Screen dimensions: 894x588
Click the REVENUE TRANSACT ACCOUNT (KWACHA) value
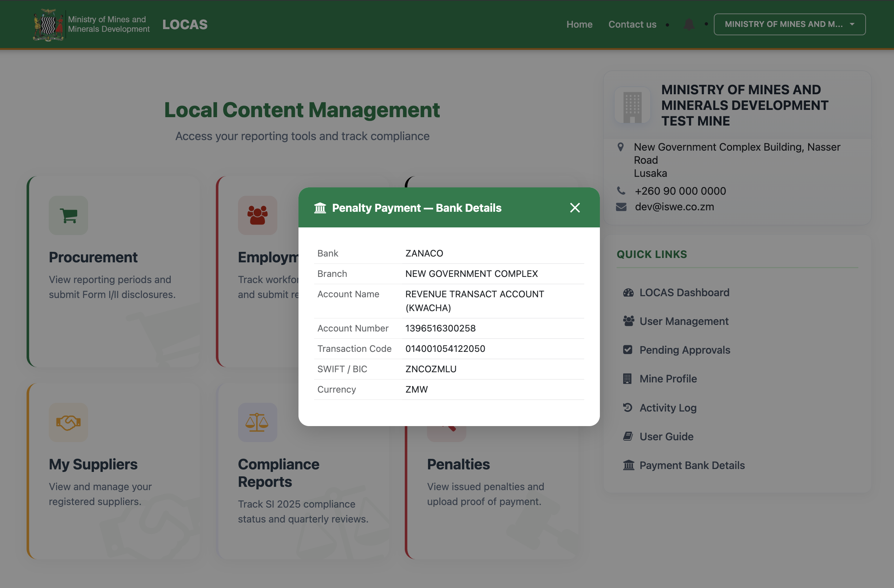474,301
